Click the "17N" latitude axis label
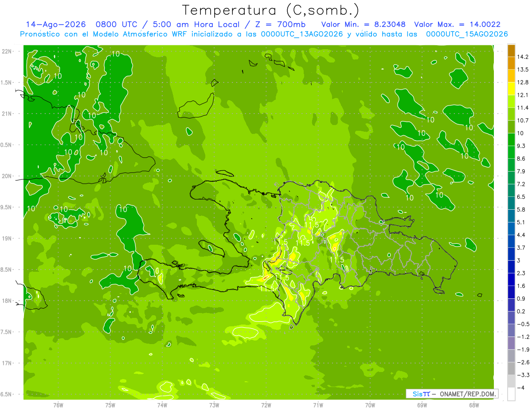 [8, 363]
